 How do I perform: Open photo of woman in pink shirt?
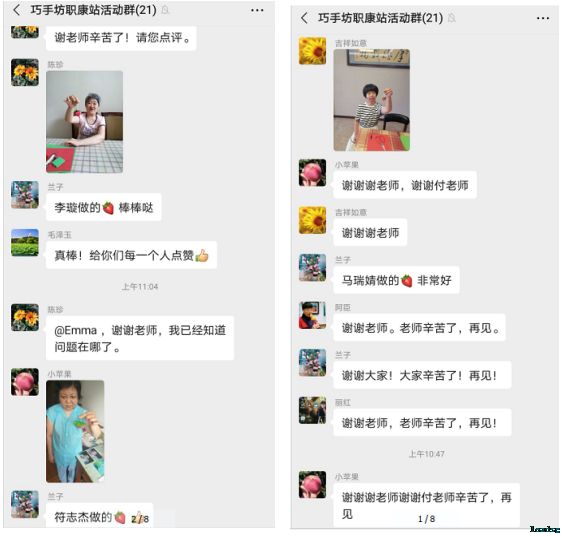point(84,122)
